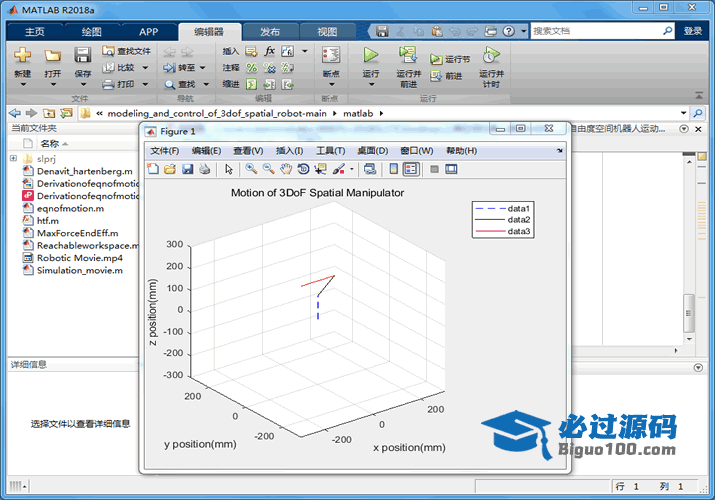Click the help question mark icon
This screenshot has width=715, height=500.
pyautogui.click(x=508, y=31)
